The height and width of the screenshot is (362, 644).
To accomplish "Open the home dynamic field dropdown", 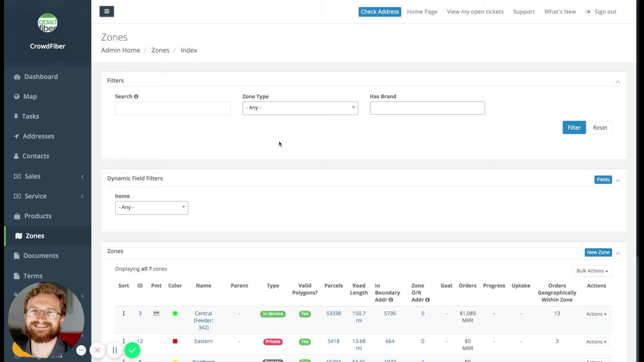I will click(x=151, y=207).
